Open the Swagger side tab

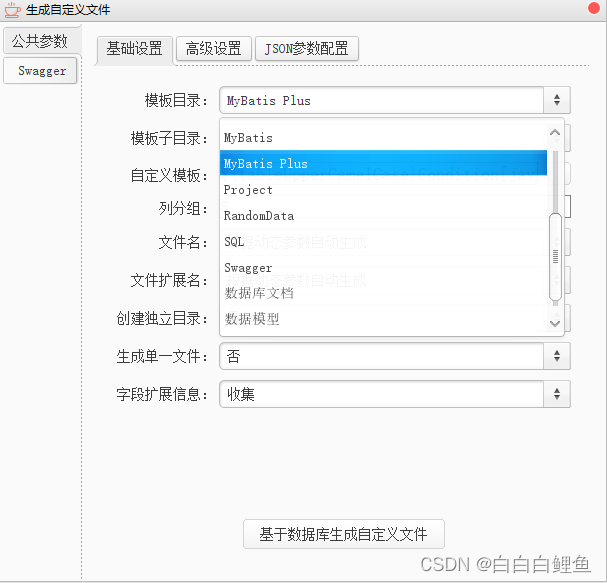[x=40, y=71]
